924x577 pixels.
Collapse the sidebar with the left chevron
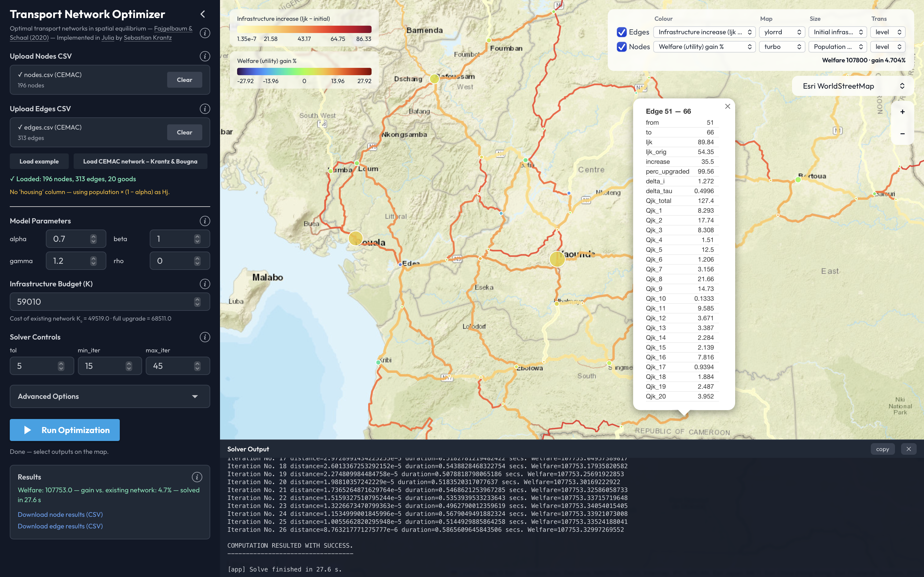click(203, 14)
